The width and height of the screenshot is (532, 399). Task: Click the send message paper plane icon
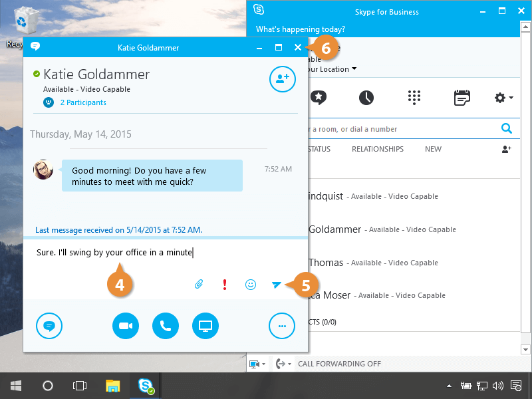(x=277, y=285)
